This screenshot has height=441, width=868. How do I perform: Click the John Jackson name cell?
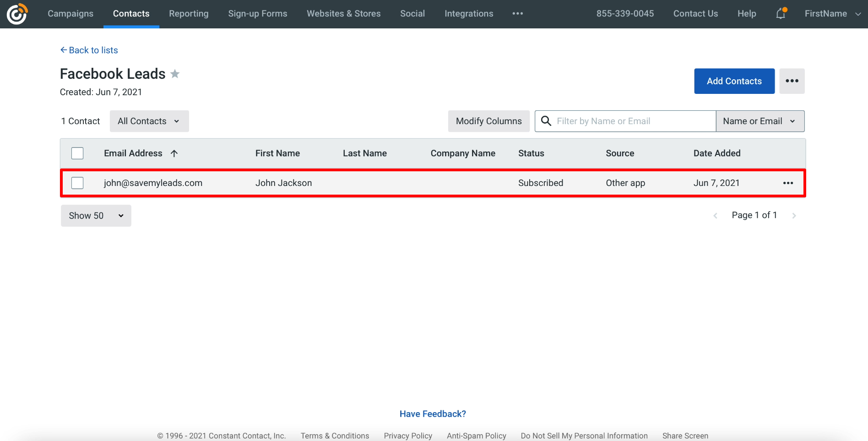click(283, 183)
